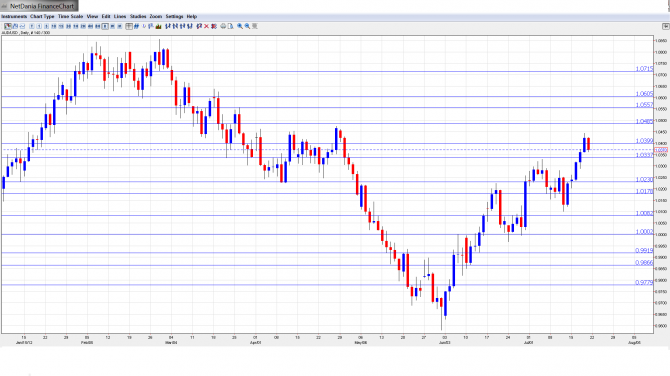The width and height of the screenshot is (670, 376).
Task: Select the 1 time scale button
Action: pos(39,26)
